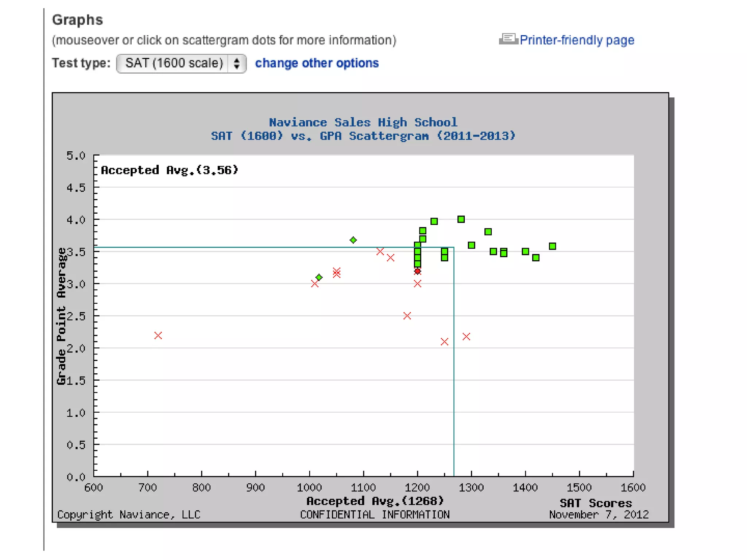Click red X right of the vertical average line

pos(466,337)
